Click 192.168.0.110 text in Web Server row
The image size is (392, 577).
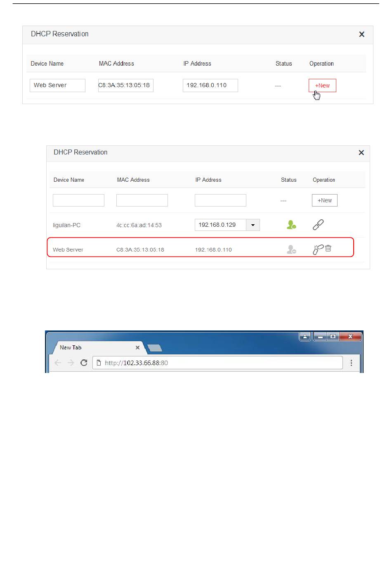point(213,249)
